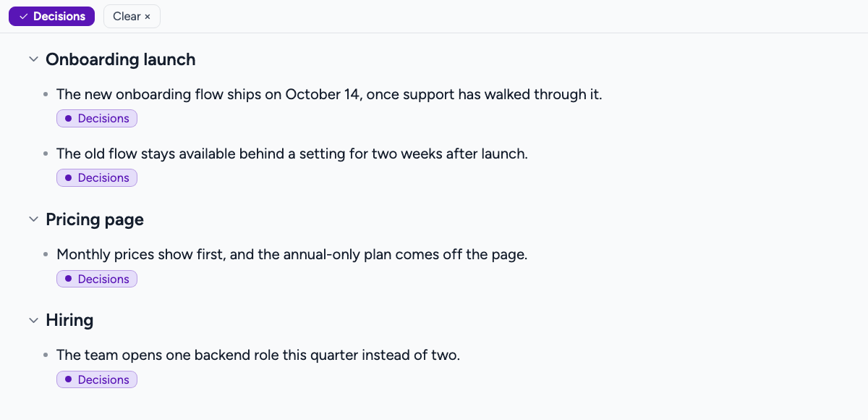This screenshot has width=868, height=420.
Task: Click Decisions tag under old flow item
Action: pyautogui.click(x=97, y=178)
